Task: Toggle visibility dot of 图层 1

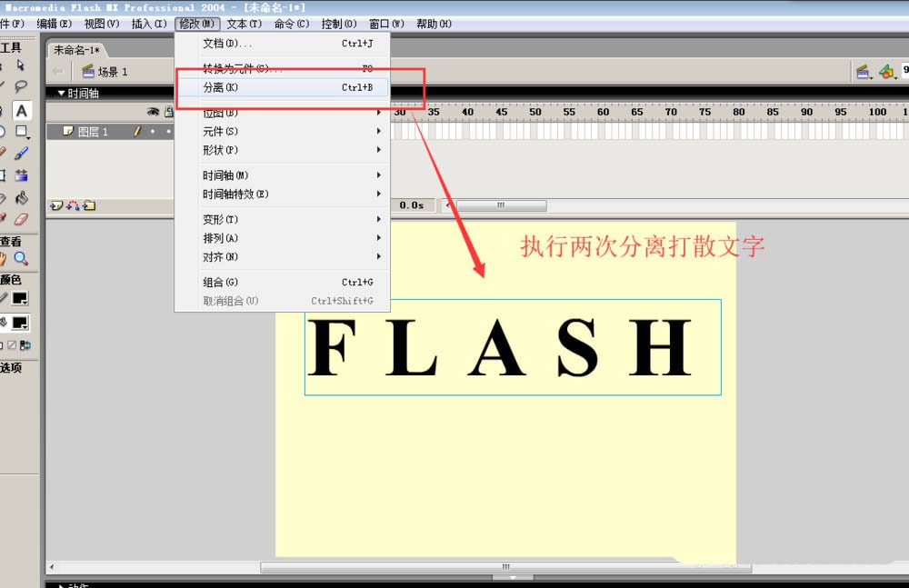Action: pos(153,132)
